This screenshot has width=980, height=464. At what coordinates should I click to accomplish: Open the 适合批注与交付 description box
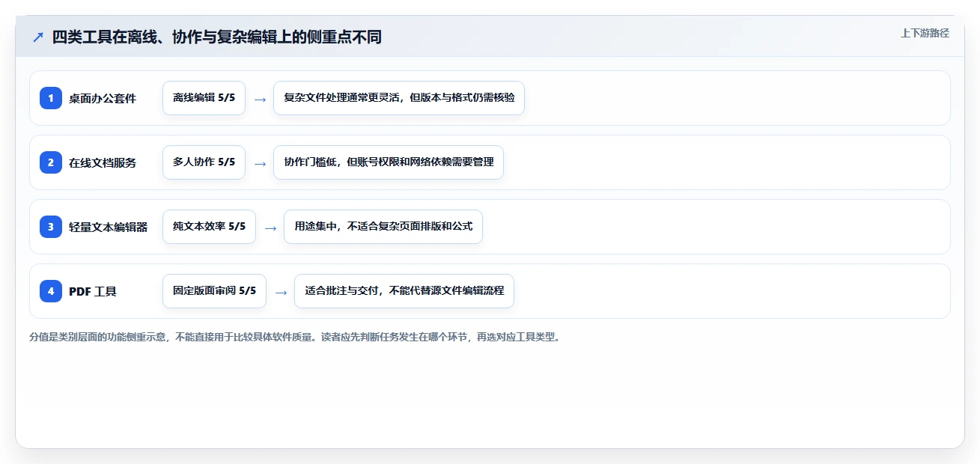coord(404,291)
